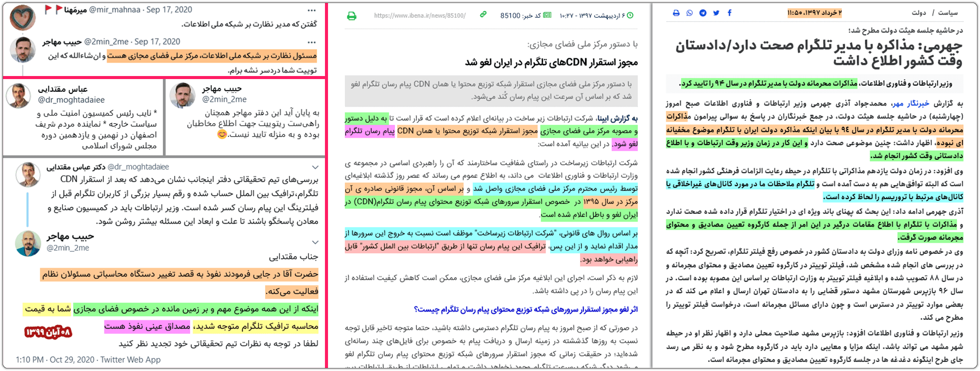Click the news code icon next to 85100

[547, 15]
